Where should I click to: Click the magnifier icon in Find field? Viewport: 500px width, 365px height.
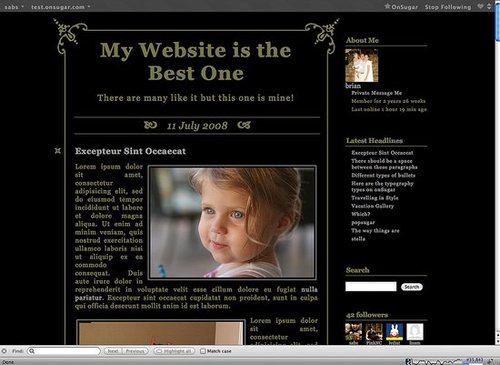pyautogui.click(x=32, y=351)
